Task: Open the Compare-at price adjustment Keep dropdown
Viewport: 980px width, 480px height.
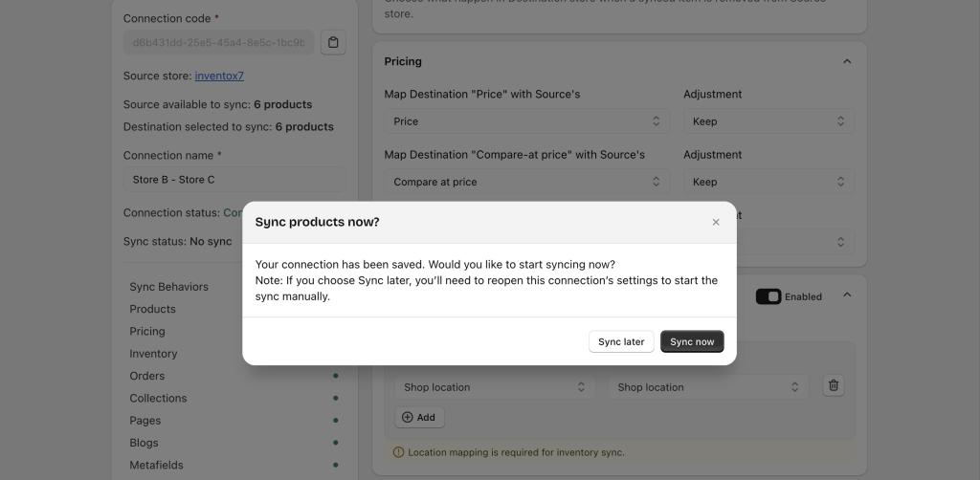Action: click(768, 182)
